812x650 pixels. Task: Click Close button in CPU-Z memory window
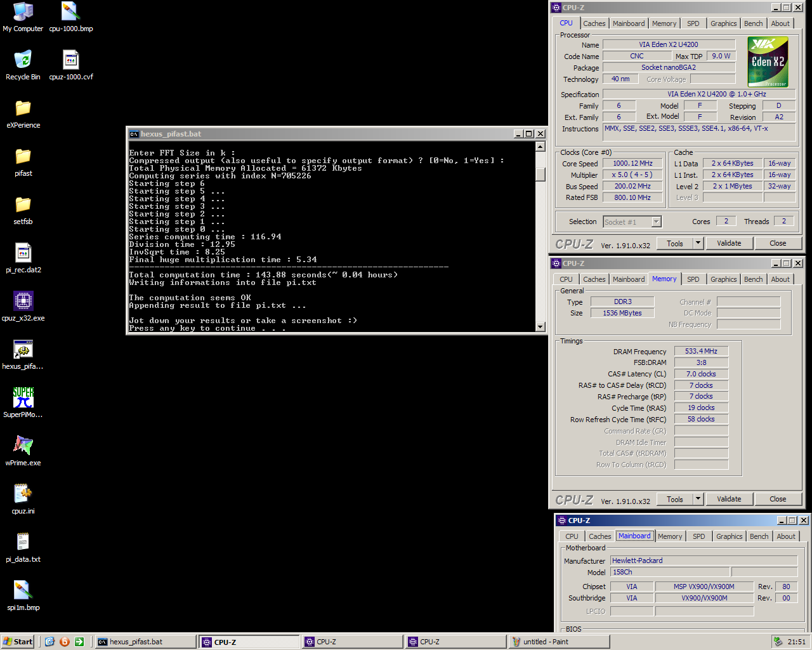tap(778, 499)
